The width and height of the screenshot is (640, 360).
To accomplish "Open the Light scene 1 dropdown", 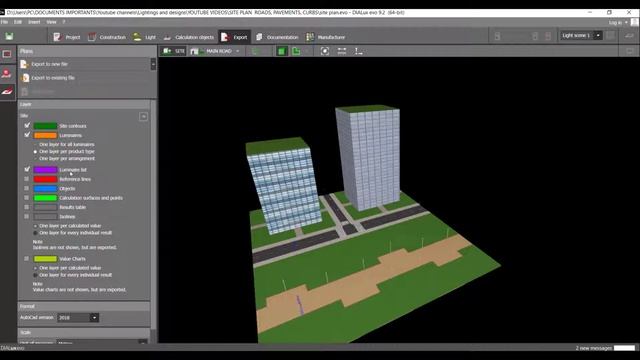I will pos(598,36).
